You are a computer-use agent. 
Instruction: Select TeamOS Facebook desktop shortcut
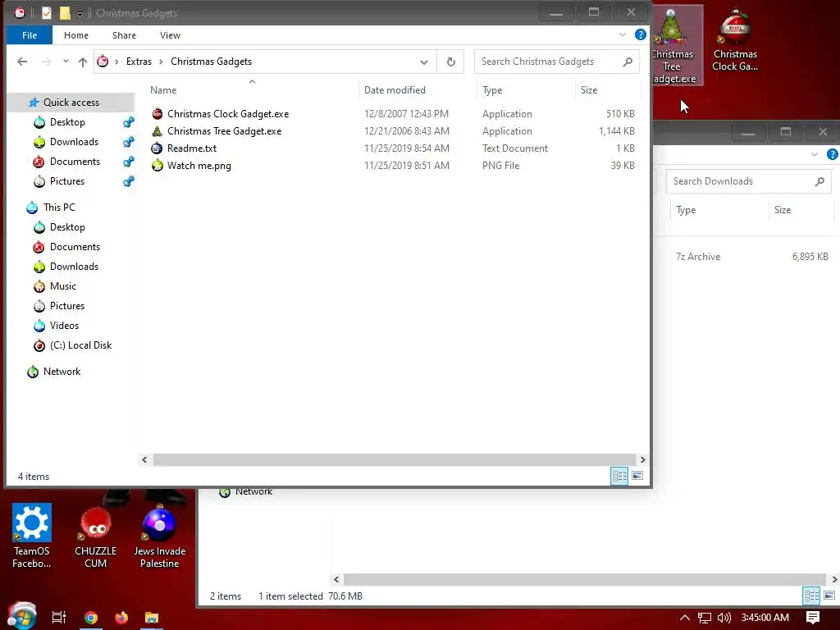coord(32,536)
